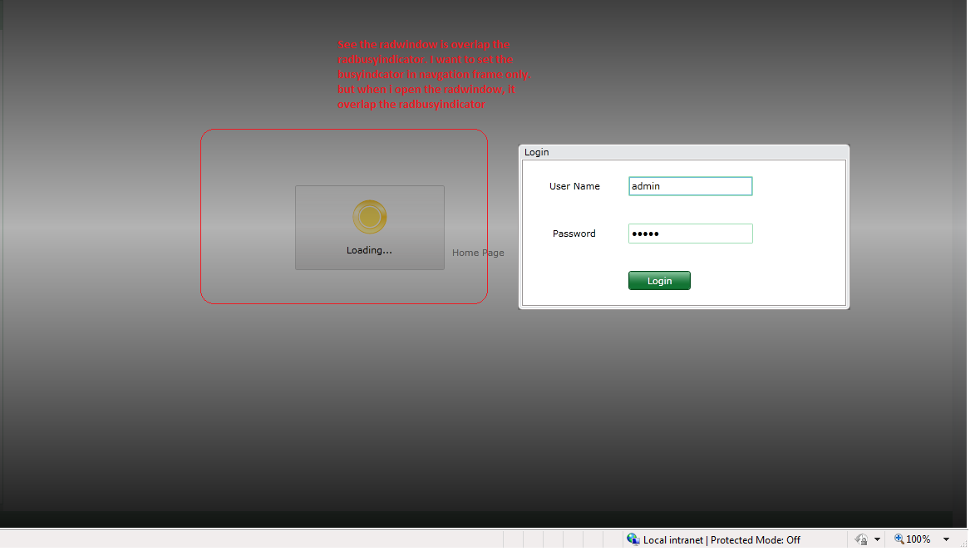Focus the User Name input field

690,186
